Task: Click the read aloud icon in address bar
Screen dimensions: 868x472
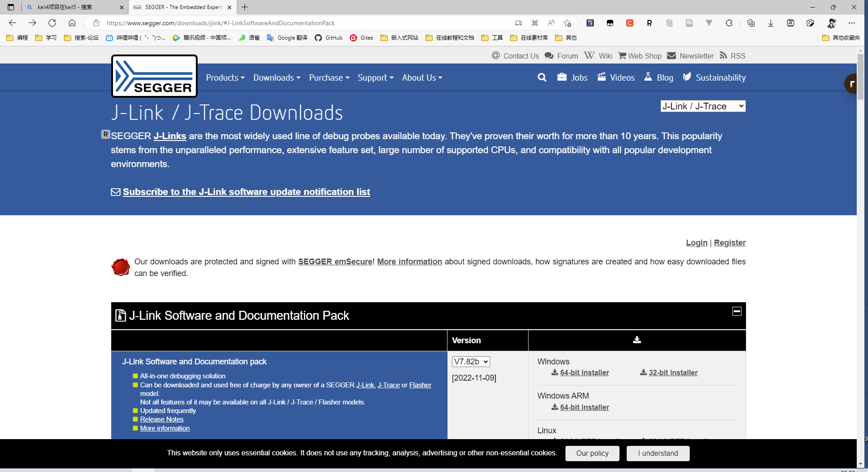Action: tap(551, 23)
